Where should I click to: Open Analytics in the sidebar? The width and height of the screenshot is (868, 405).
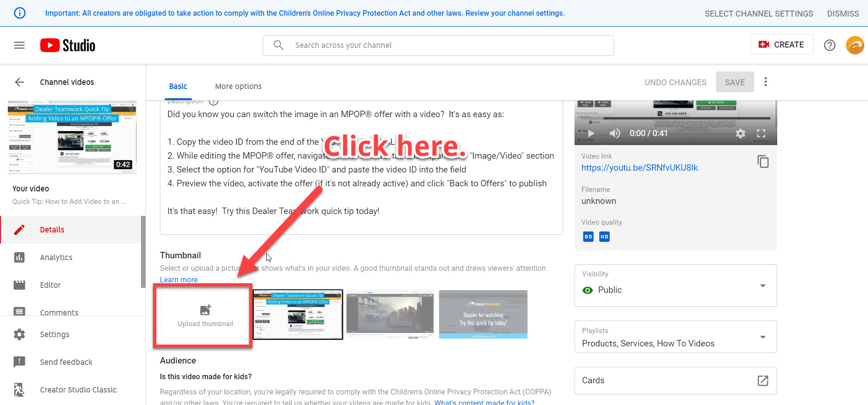(70, 257)
